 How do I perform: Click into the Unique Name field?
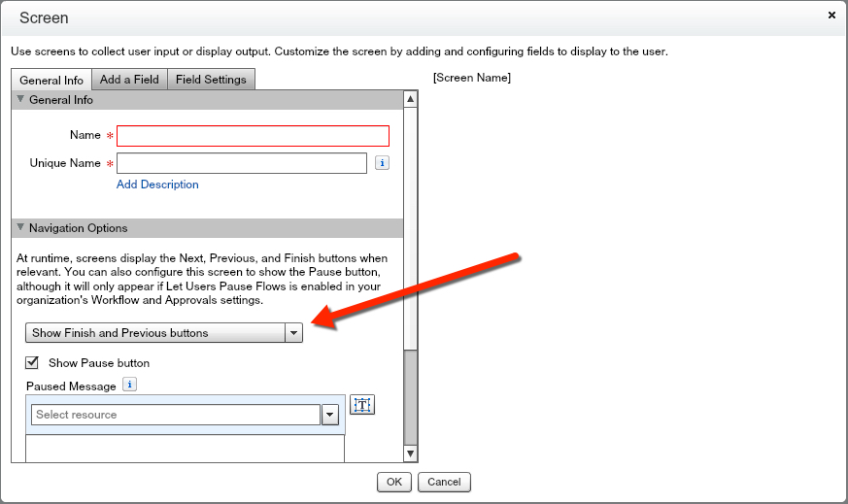tap(241, 163)
